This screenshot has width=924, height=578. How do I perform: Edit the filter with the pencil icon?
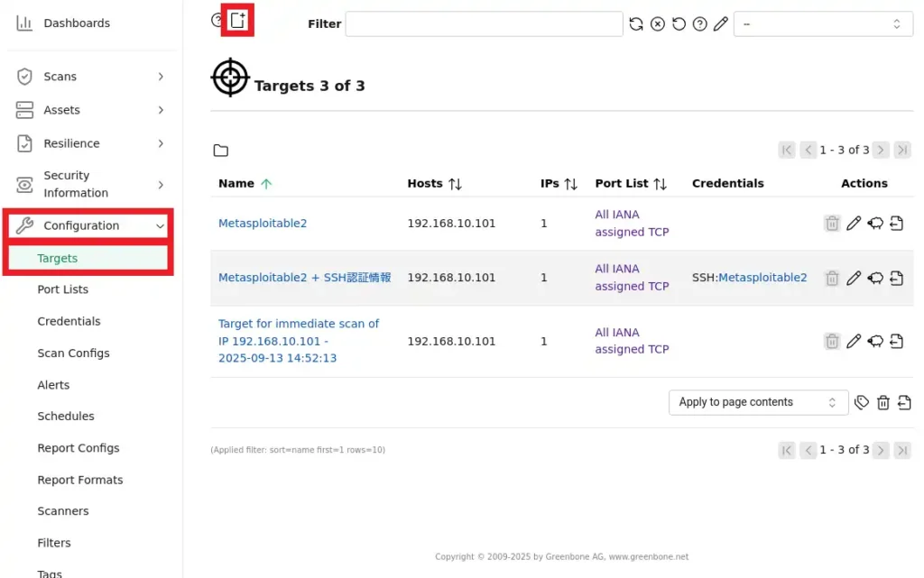[720, 24]
